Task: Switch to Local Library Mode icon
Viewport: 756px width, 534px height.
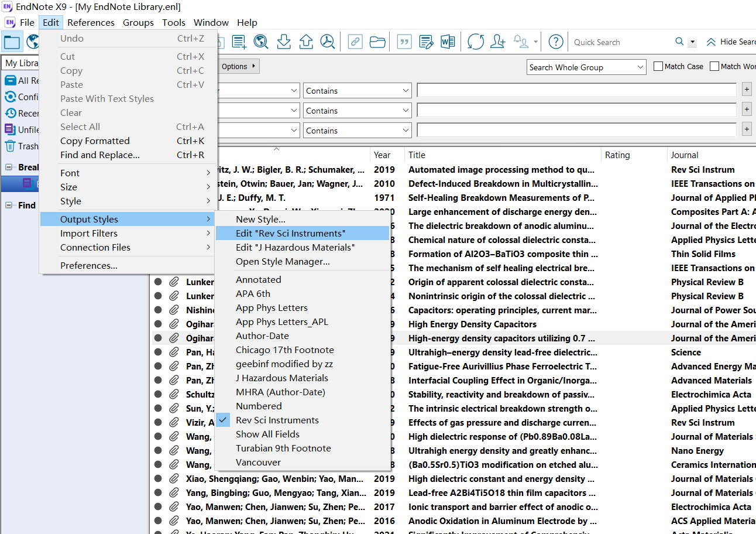Action: [x=12, y=42]
